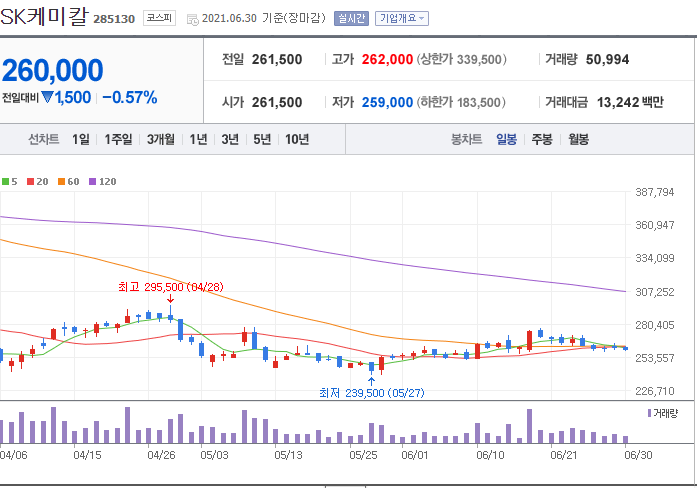Click the 시가 value 261,500
This screenshot has width=697, height=488.
pos(277,103)
